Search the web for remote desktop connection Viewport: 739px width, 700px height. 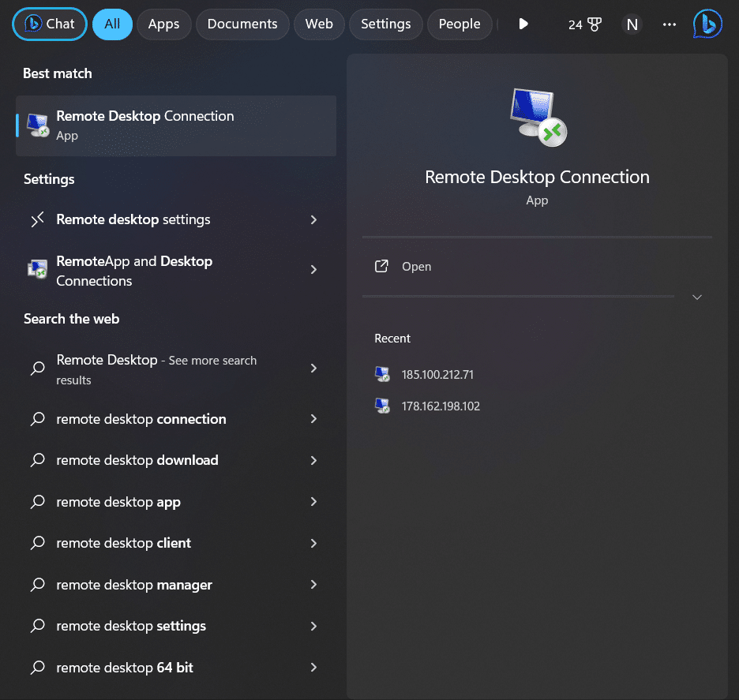(176, 419)
